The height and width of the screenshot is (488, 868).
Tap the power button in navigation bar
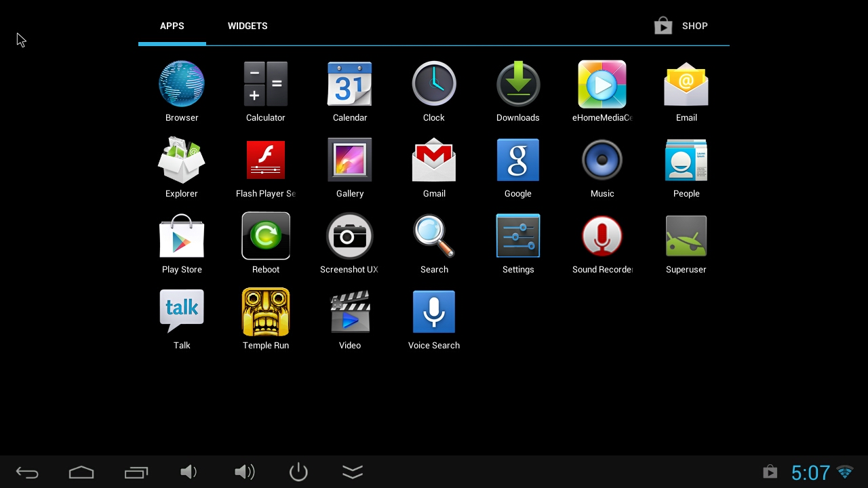point(298,472)
